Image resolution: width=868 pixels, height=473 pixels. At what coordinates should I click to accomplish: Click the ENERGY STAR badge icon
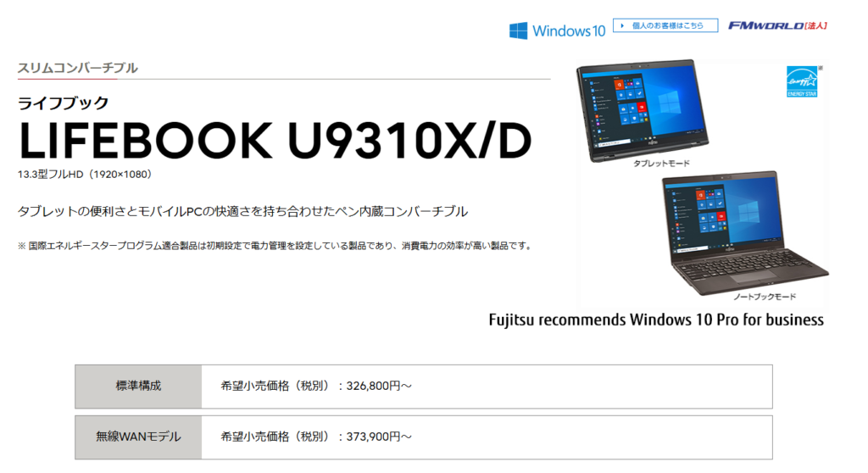(x=802, y=82)
